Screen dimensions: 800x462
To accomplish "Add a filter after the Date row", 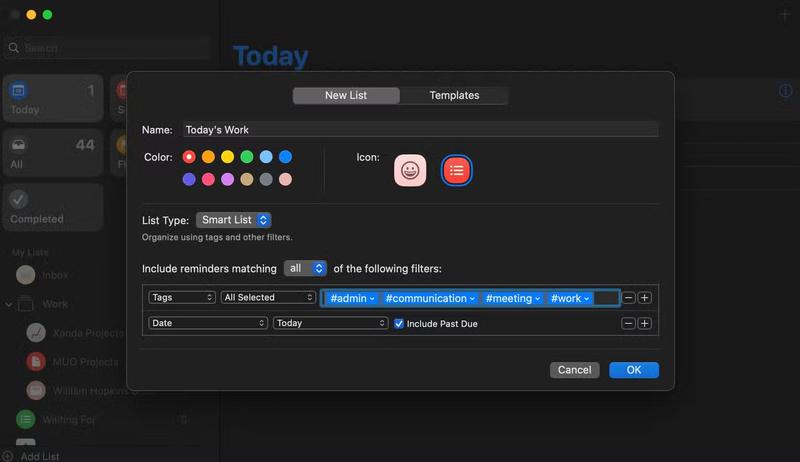I will pyautogui.click(x=644, y=323).
